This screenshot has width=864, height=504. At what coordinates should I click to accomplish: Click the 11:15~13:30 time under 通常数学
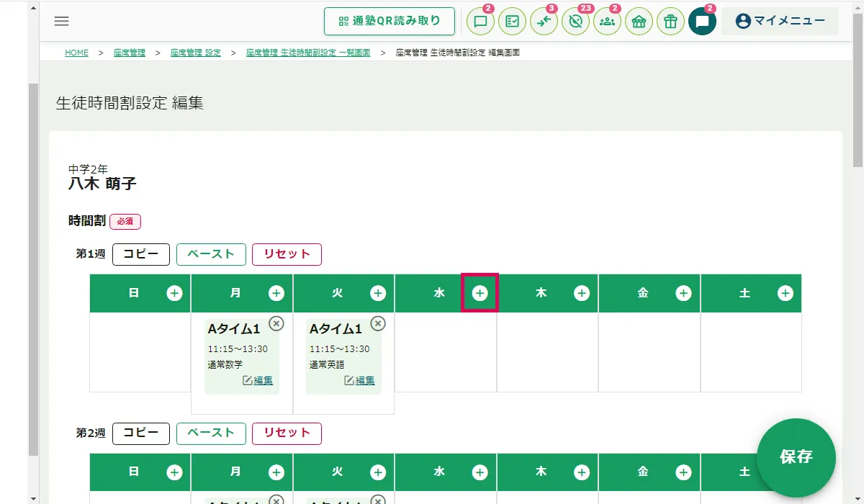coord(238,349)
